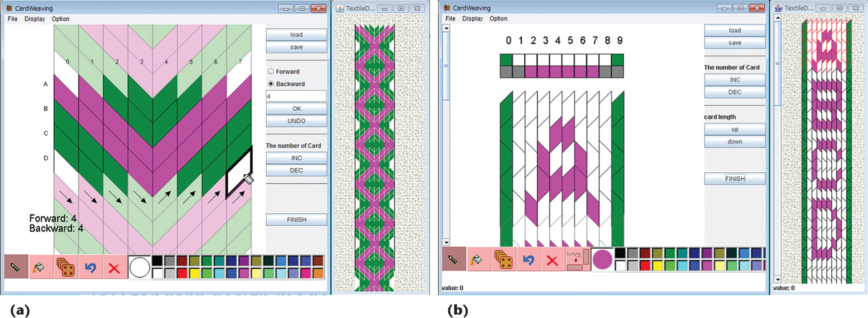Image resolution: width=868 pixels, height=318 pixels.
Task: Select the pencil tool in window (a)
Action: tap(16, 267)
